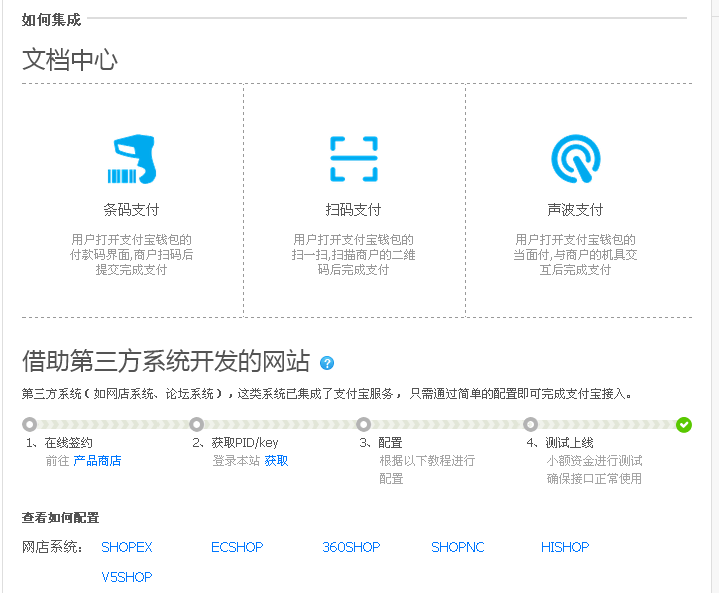Viewport: 719px width, 593px height.
Task: Click the 在线签约 step title
Action: click(69, 443)
